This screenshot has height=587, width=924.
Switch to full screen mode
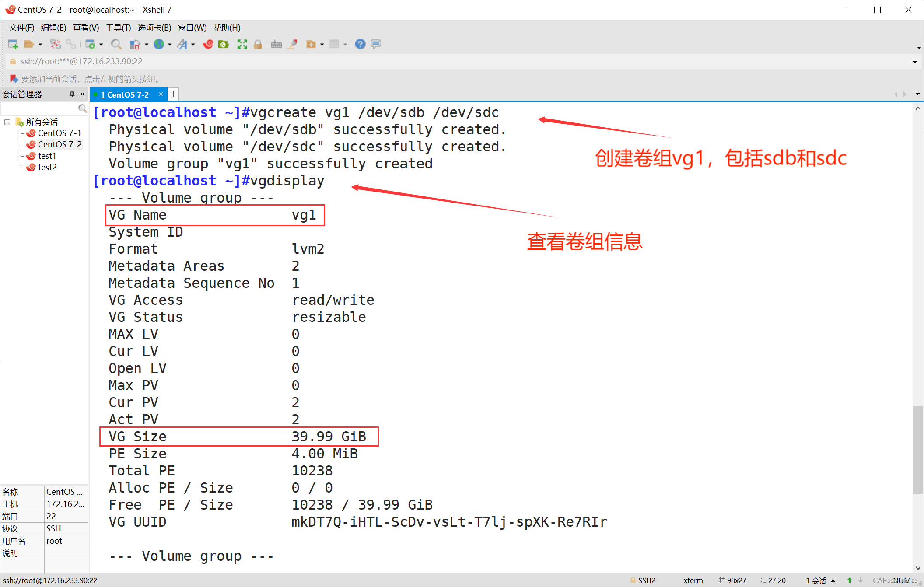241,44
